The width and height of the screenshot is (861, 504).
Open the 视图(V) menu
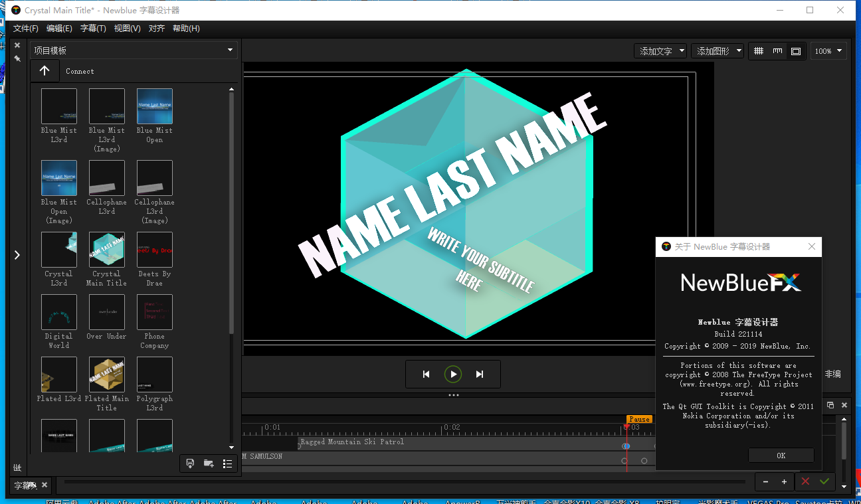127,29
